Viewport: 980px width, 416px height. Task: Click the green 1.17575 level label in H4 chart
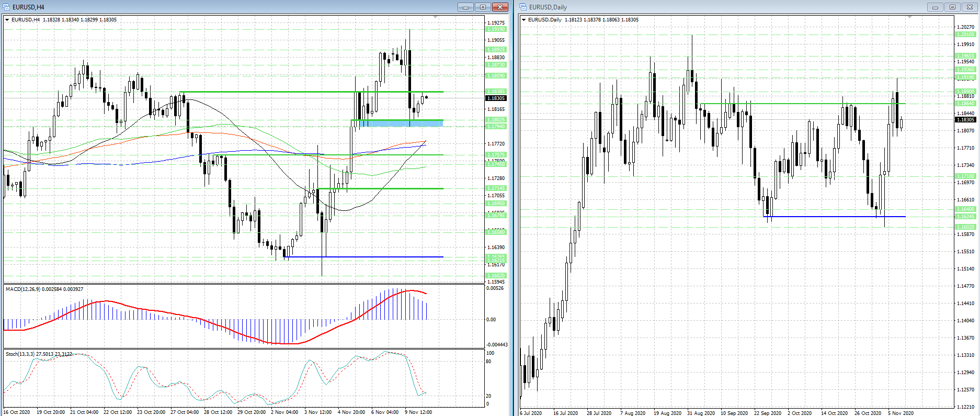click(x=496, y=155)
